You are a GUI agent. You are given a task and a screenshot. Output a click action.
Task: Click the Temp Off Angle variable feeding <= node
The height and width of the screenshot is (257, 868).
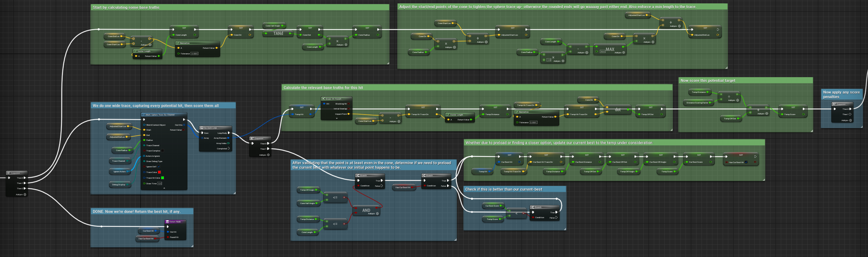coord(308,190)
